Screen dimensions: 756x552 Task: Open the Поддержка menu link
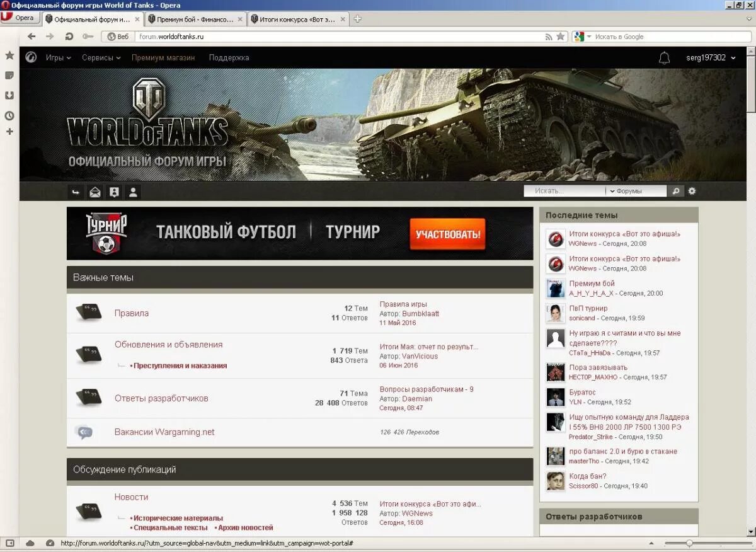(229, 57)
